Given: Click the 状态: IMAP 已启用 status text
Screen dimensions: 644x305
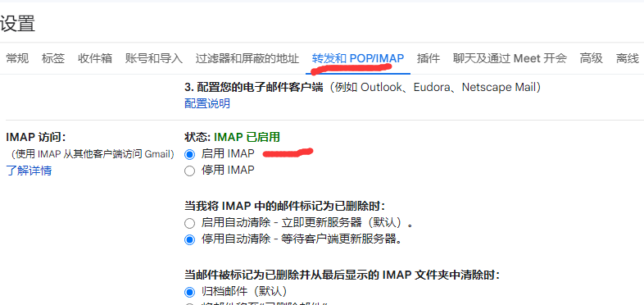Looking at the screenshot, I should click(232, 137).
